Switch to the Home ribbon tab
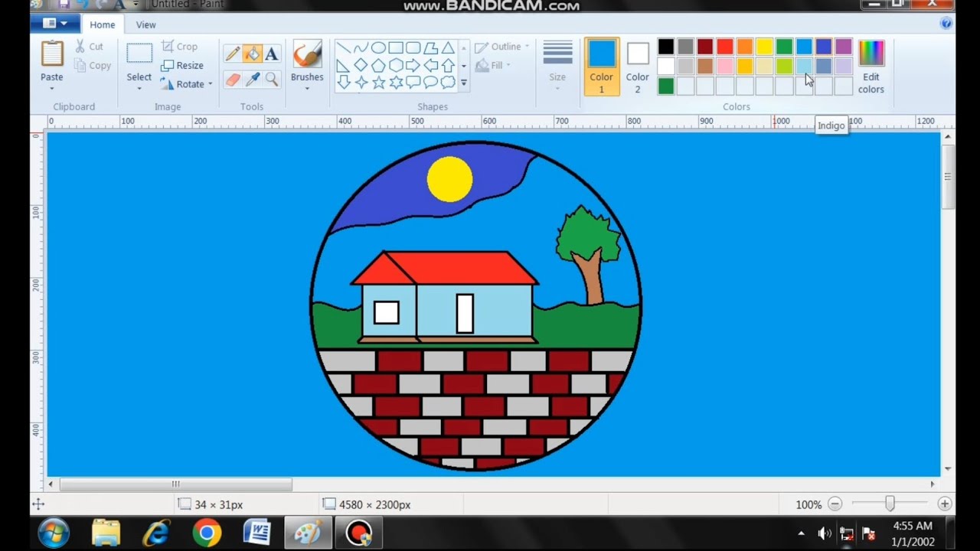Image resolution: width=980 pixels, height=551 pixels. 102,24
